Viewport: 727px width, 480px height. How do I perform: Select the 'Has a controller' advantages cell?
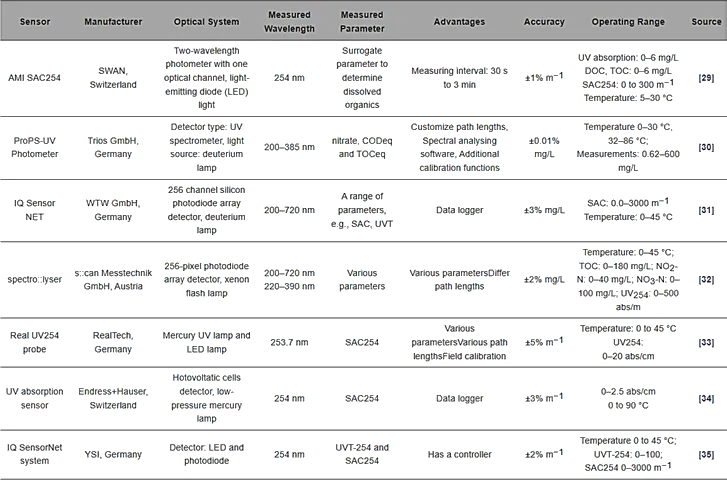[459, 454]
